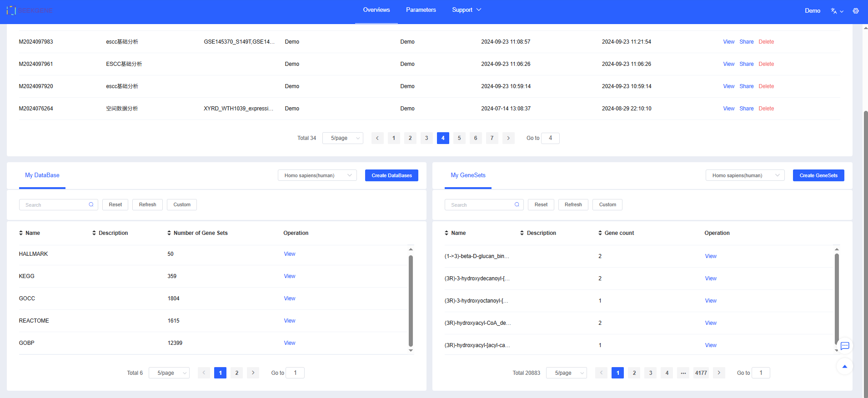Click the Create DataBases button
Screen dimensions: 868x398
[x=391, y=175]
